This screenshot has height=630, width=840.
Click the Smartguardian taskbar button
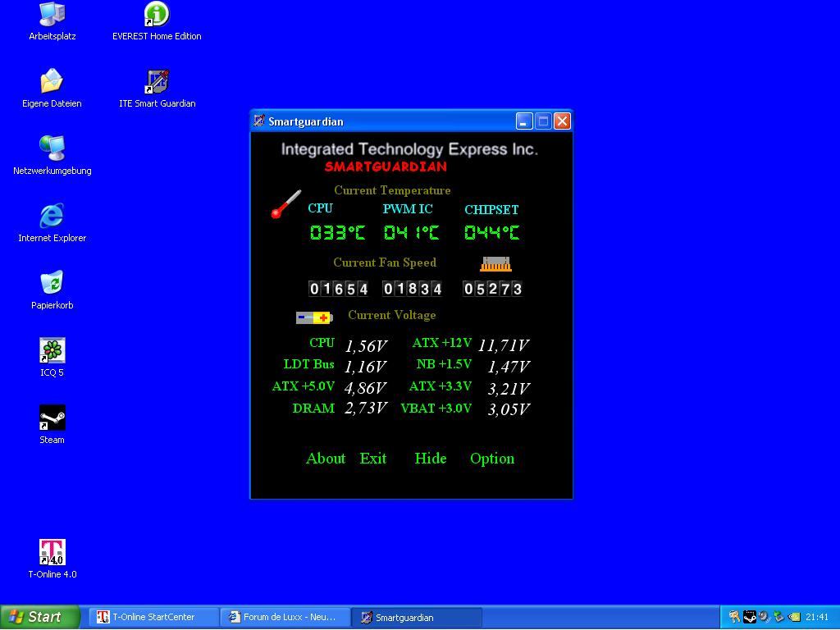(x=417, y=617)
